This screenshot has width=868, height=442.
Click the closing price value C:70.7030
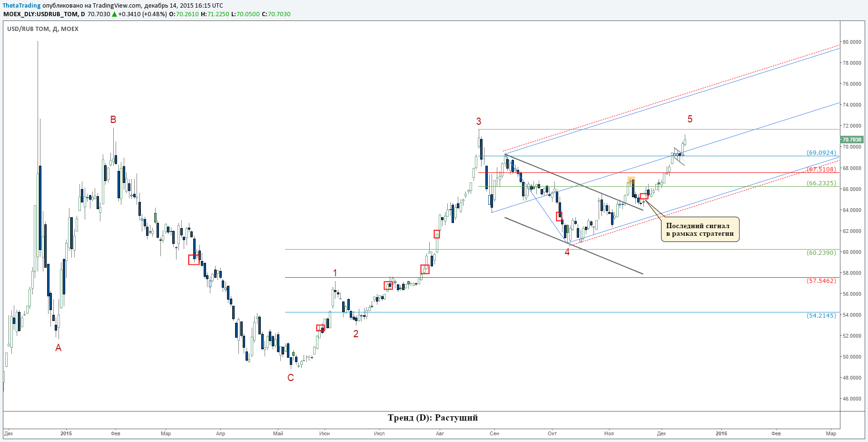click(x=276, y=14)
